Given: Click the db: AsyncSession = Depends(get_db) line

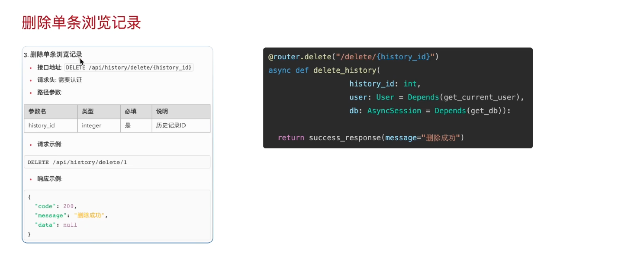Looking at the screenshot, I should click(x=430, y=111).
